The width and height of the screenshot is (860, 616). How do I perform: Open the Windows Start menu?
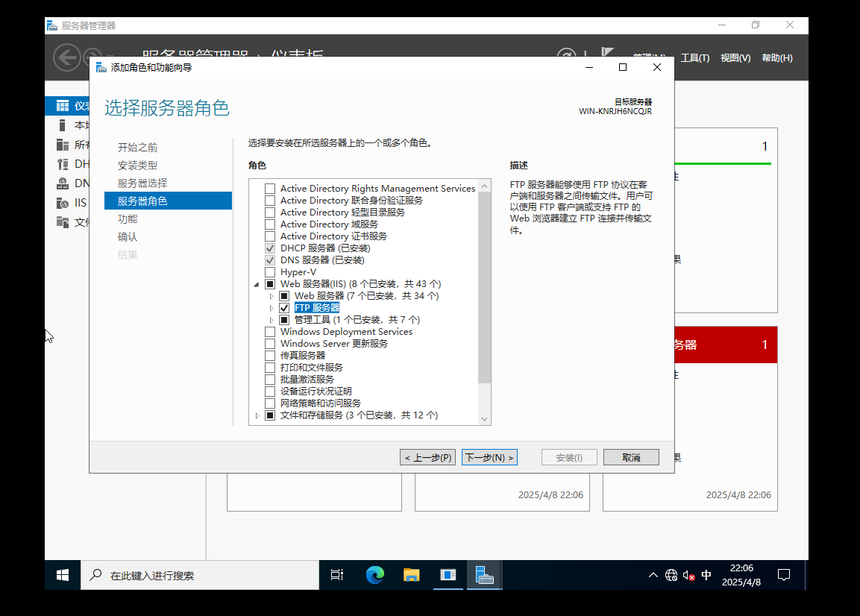[63, 575]
